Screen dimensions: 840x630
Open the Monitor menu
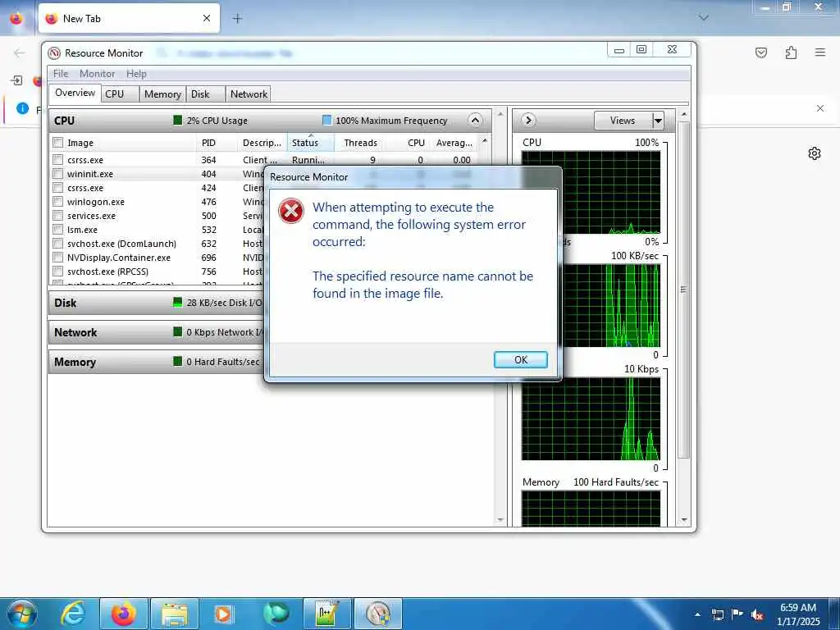point(97,73)
